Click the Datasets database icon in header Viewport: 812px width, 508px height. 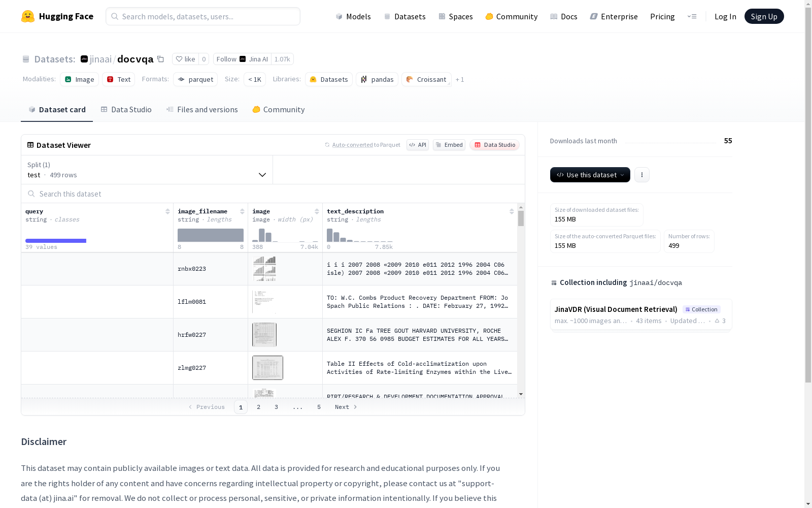26,59
